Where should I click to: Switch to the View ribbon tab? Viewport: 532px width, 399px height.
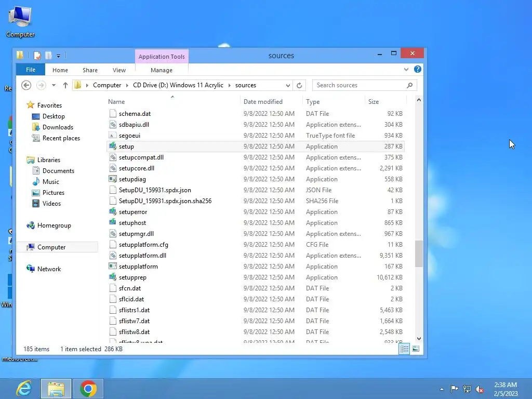click(x=119, y=70)
